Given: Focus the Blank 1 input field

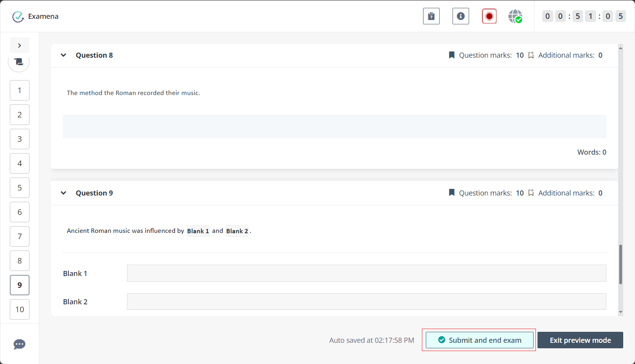Looking at the screenshot, I should coord(366,273).
